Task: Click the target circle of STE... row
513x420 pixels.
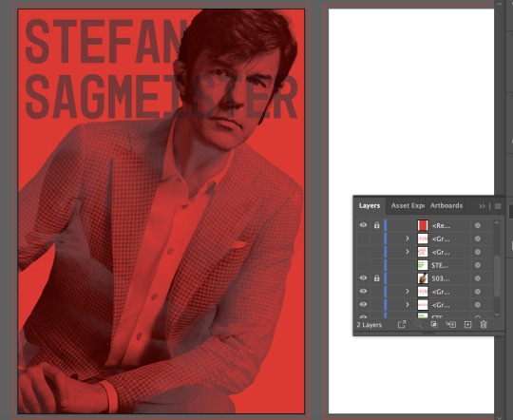Action: [478, 265]
